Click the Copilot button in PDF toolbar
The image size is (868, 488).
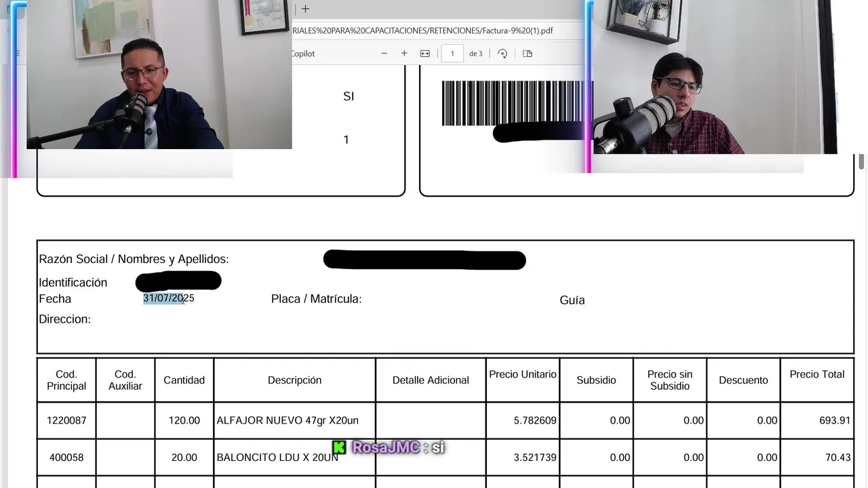point(303,54)
